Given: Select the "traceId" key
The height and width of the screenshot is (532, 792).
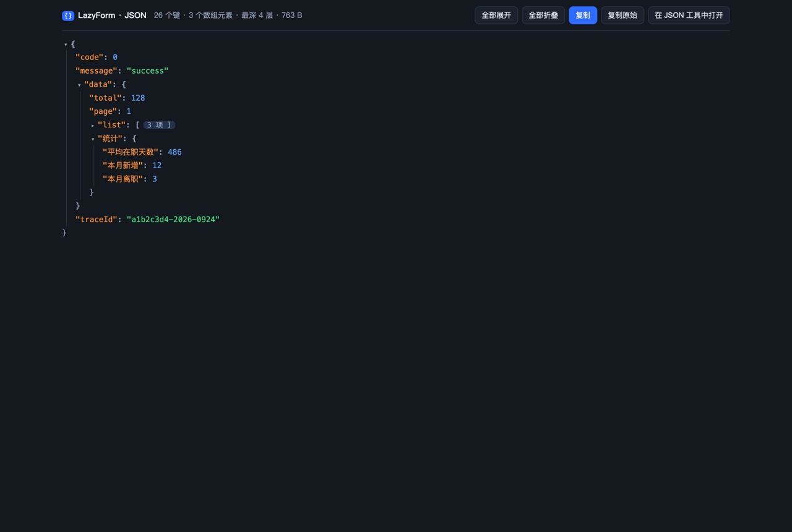Looking at the screenshot, I should [97, 220].
